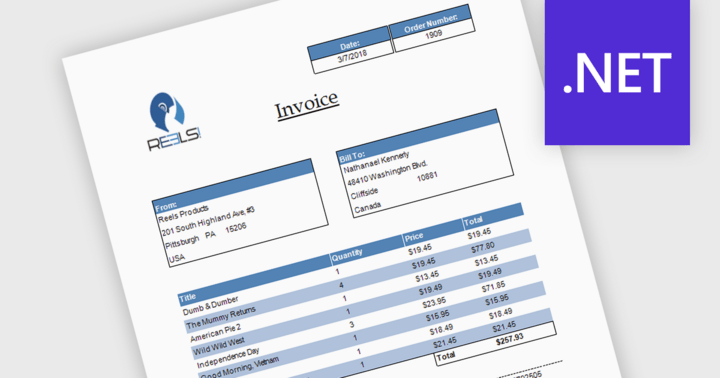This screenshot has height=378, width=720.
Task: Select The Mummy Returns title
Action: (x=220, y=317)
